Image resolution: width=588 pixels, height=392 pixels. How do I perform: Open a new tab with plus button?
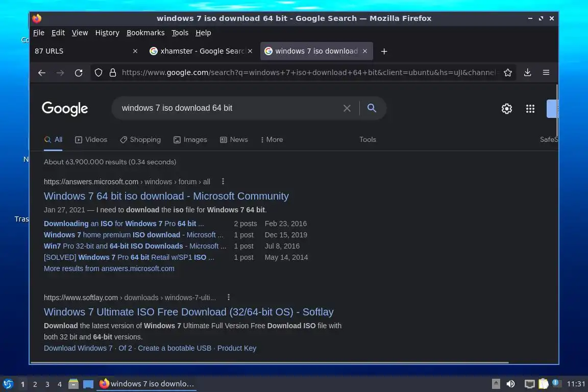click(x=384, y=52)
